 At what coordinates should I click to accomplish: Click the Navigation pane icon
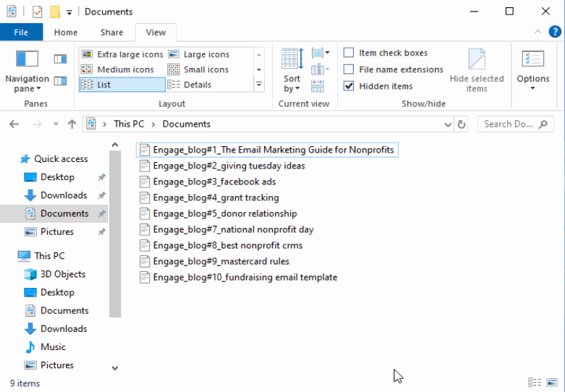(27, 60)
